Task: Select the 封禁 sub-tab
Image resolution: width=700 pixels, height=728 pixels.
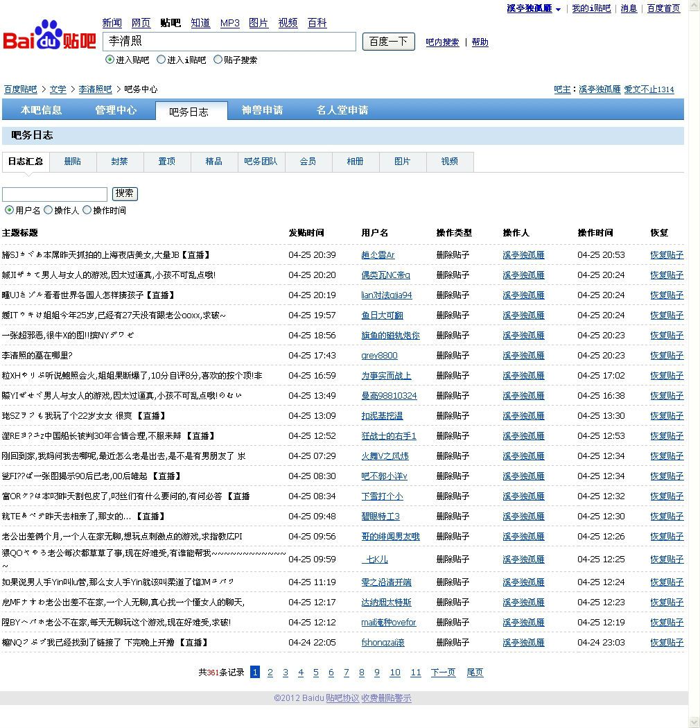Action: coord(120,162)
